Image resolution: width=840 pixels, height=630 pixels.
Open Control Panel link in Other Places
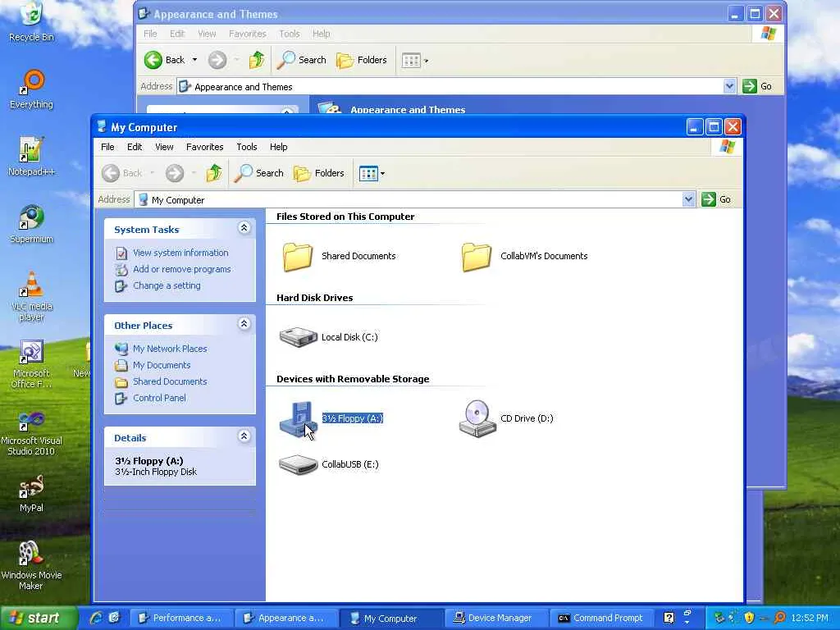(160, 399)
